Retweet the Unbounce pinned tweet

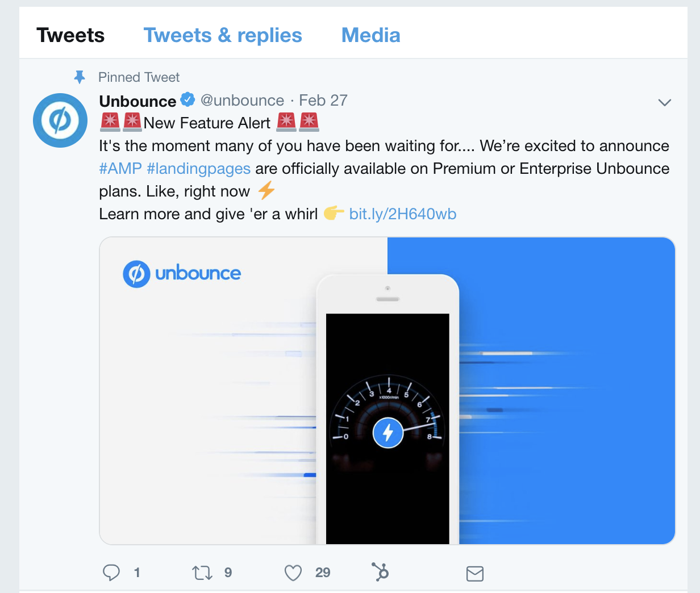point(202,573)
